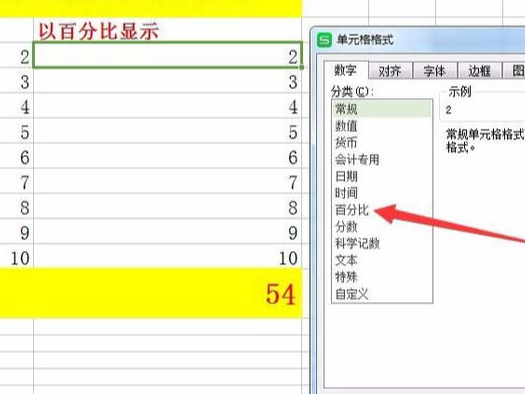
Task: Open the 字体 tab
Action: [435, 71]
